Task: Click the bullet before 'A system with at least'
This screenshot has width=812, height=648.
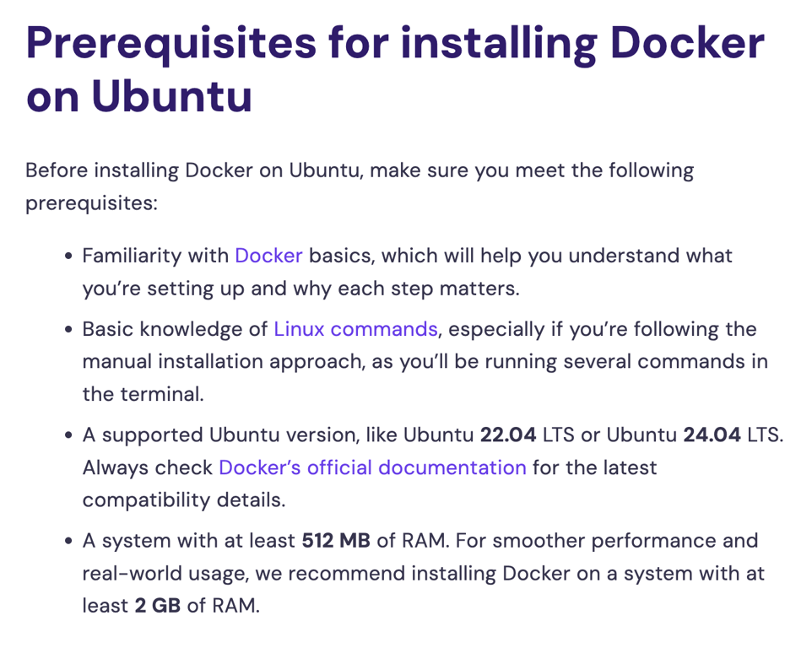Action: (x=69, y=542)
